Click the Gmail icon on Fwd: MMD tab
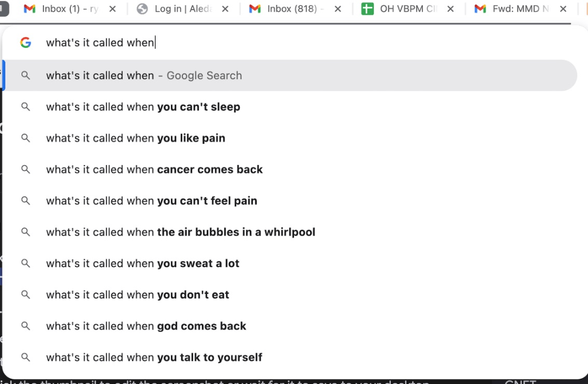 [x=480, y=9]
